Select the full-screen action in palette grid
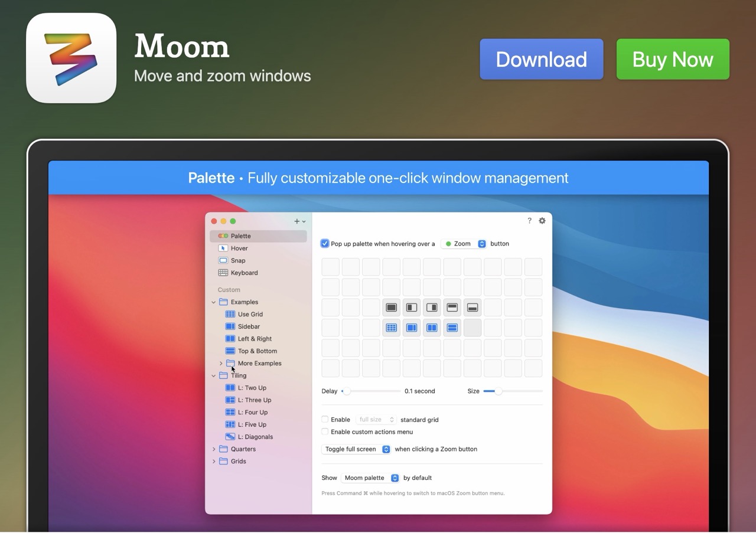The height and width of the screenshot is (533, 756). click(391, 308)
